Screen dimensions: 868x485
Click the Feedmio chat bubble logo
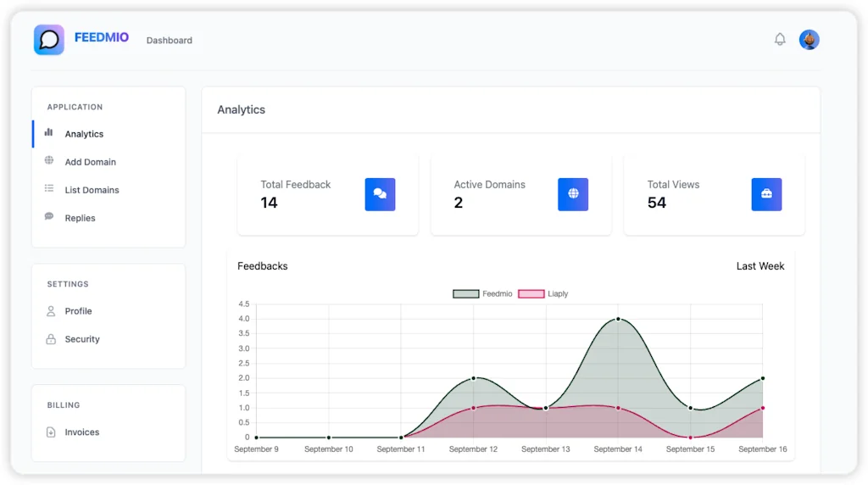click(x=49, y=40)
